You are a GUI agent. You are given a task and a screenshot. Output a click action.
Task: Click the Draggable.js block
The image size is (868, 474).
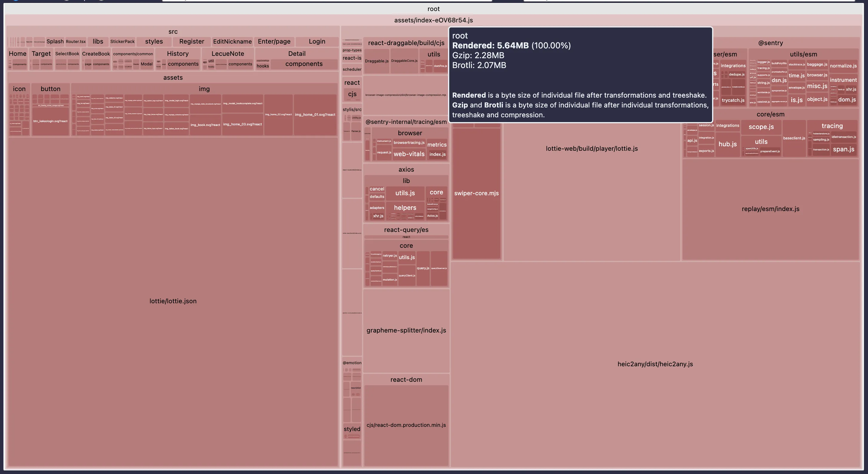[377, 61]
